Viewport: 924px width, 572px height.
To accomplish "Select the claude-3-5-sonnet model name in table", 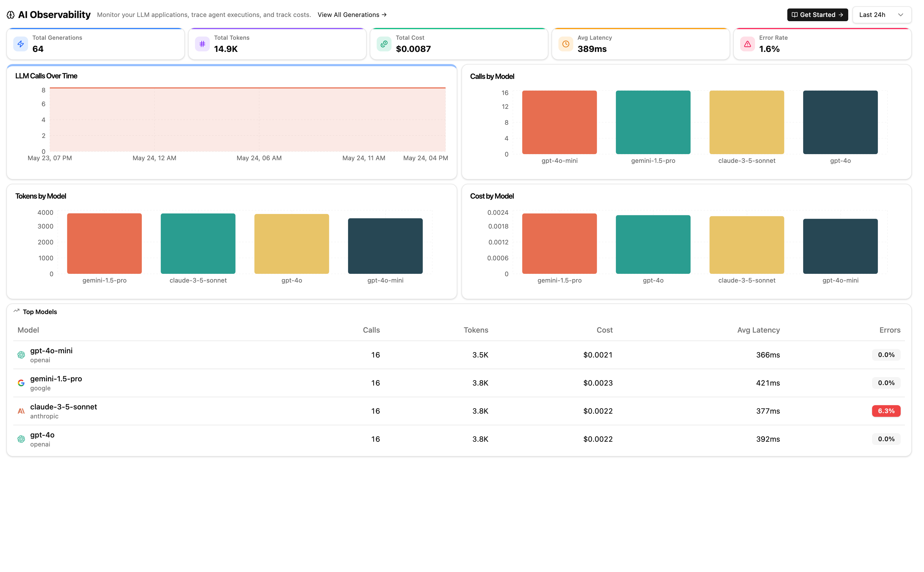I will tap(64, 407).
